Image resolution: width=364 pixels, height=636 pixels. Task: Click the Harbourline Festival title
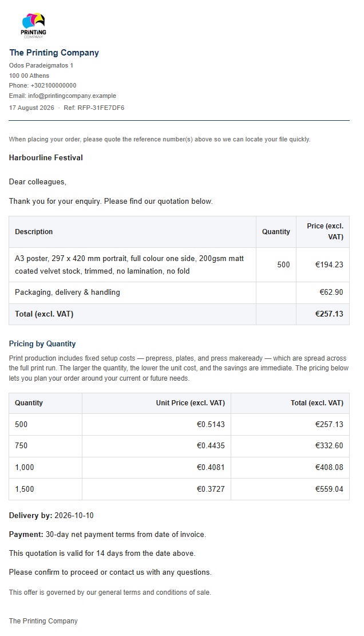click(x=46, y=158)
